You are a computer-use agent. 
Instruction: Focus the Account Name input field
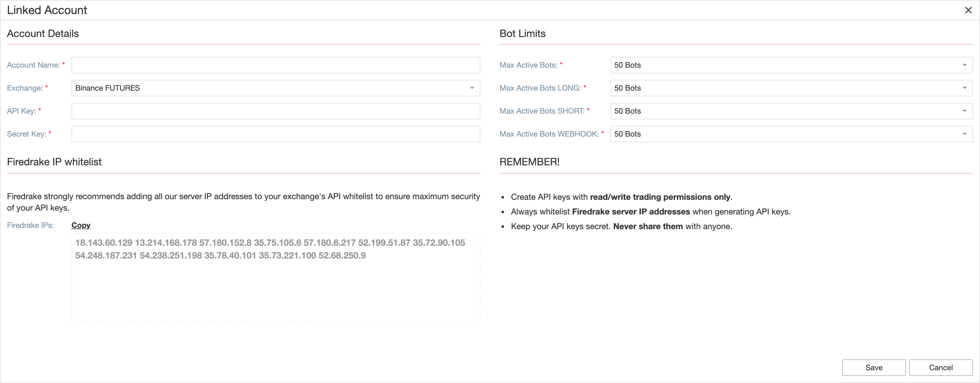point(276,65)
